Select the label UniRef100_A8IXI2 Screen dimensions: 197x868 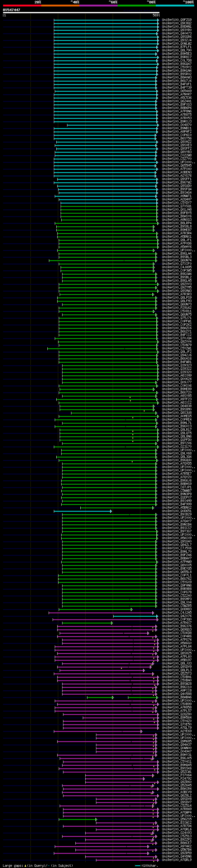click(177, 402)
